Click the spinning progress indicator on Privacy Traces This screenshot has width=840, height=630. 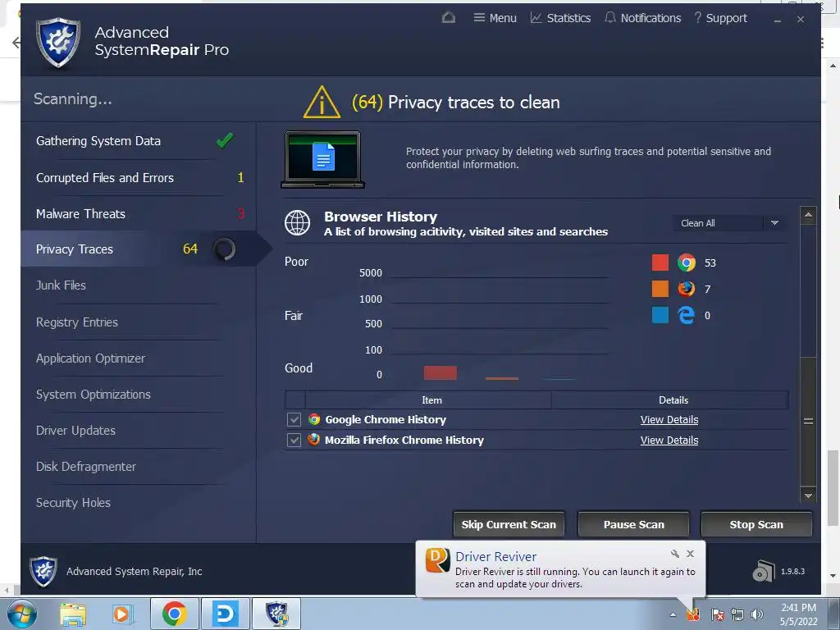pyautogui.click(x=224, y=249)
